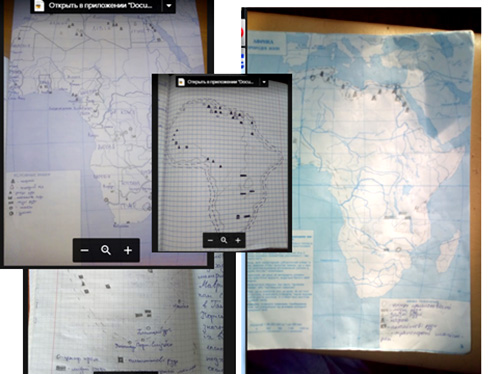Zoom in with plus in the South America viewer
Viewport: 500px width, 374px height.
pos(238,240)
